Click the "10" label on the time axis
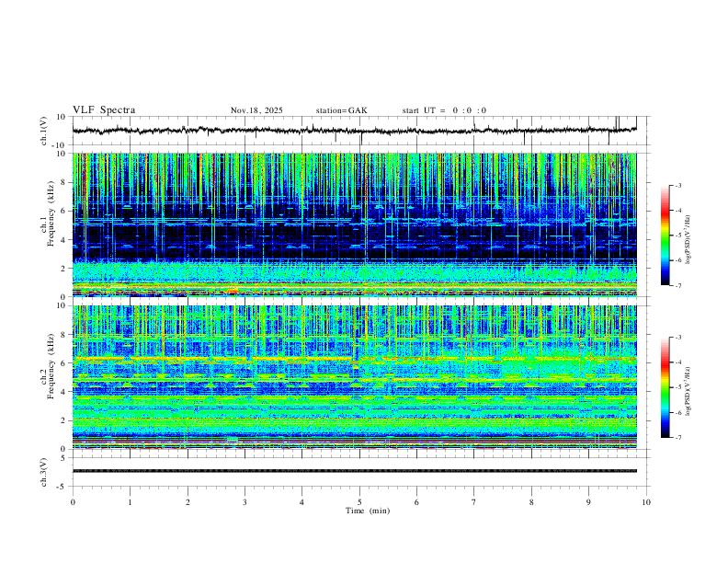This screenshot has width=728, height=563. tap(646, 502)
